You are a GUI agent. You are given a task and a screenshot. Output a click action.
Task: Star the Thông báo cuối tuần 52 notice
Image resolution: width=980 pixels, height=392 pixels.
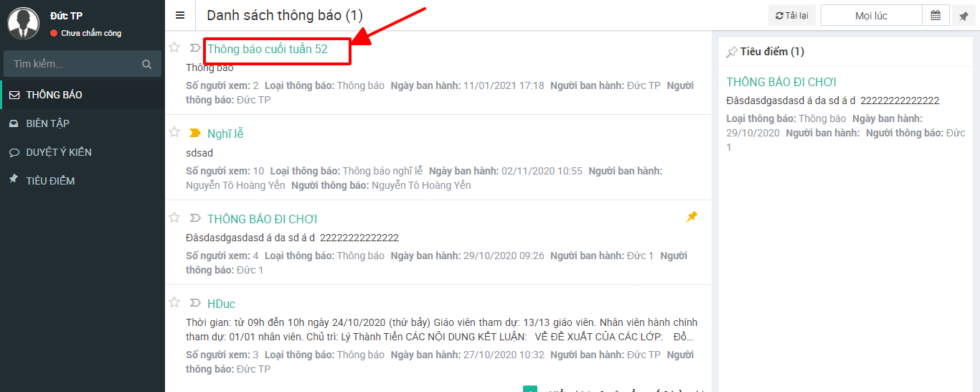point(174,47)
